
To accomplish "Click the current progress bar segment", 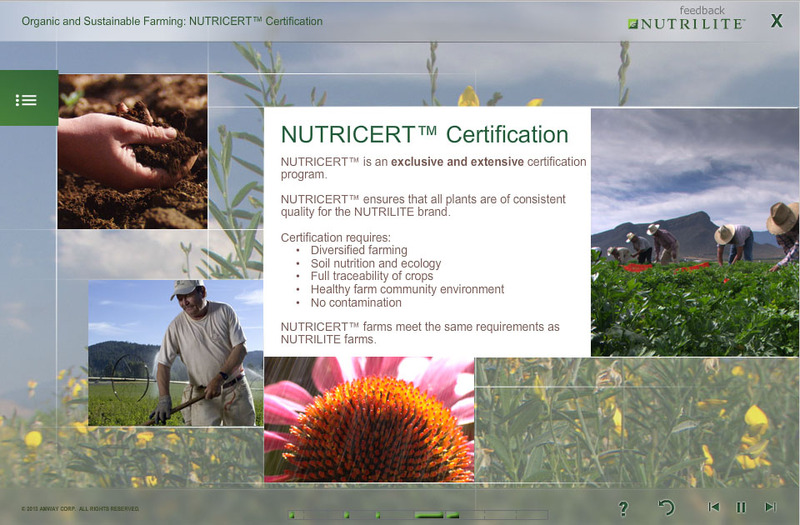I will [x=429, y=515].
